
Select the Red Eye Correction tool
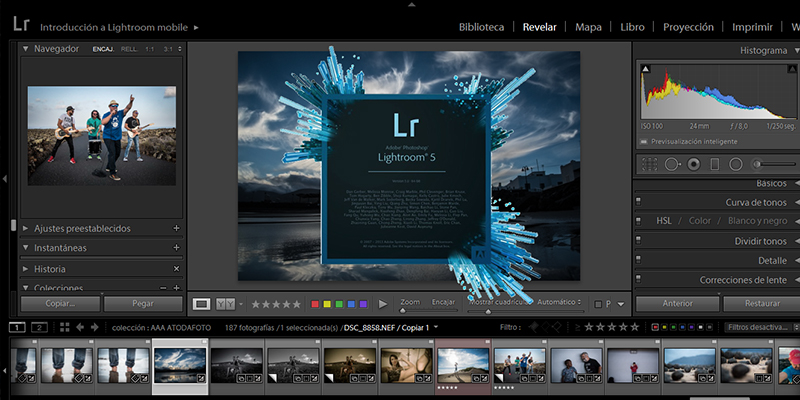point(693,164)
